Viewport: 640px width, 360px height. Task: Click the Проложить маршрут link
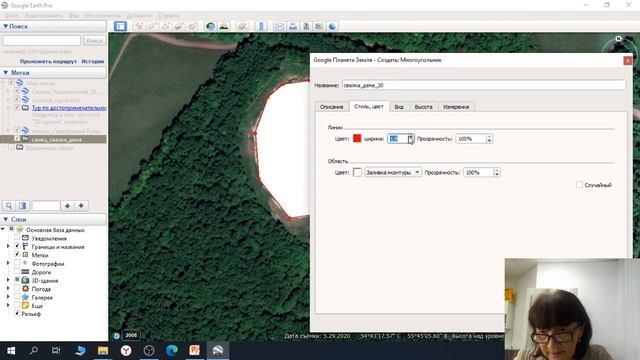coord(48,61)
